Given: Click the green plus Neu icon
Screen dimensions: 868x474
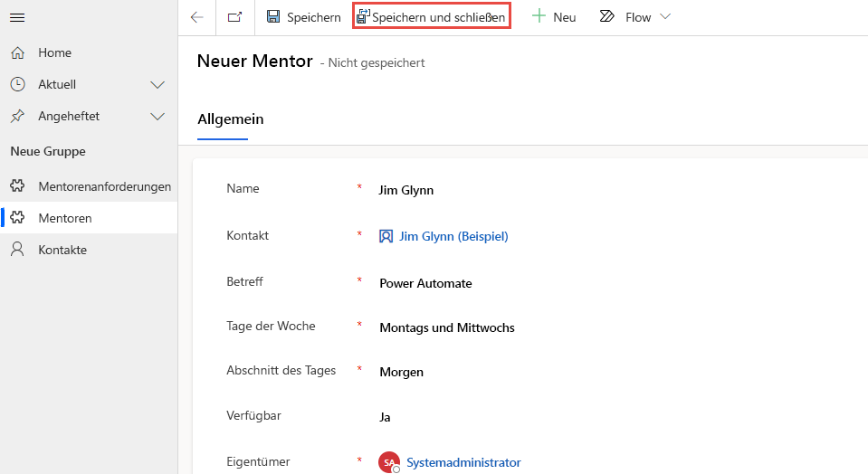Looking at the screenshot, I should point(539,16).
